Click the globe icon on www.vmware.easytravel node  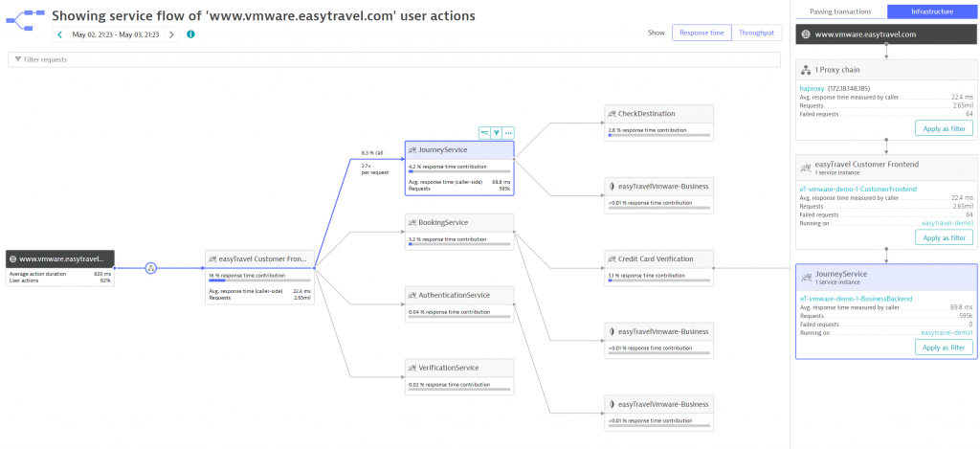13,258
